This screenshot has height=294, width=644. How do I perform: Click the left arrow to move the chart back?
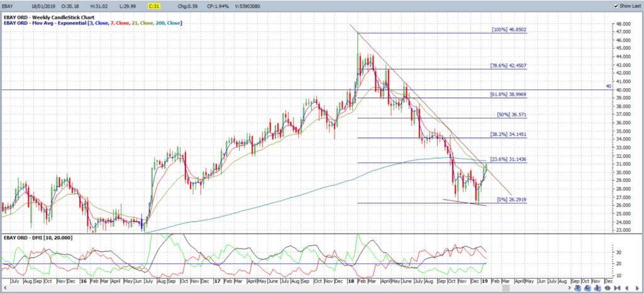[x=627, y=288]
